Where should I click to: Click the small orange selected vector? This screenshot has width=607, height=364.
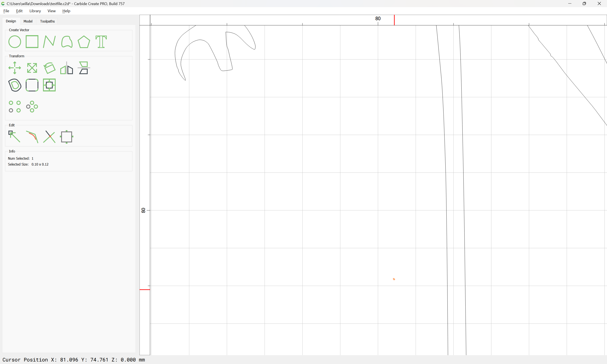tap(394, 279)
